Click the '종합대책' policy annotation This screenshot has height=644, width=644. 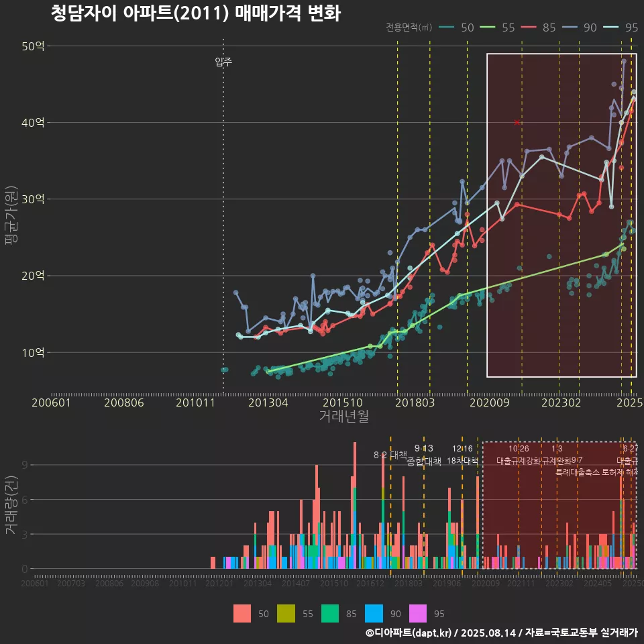[424, 462]
